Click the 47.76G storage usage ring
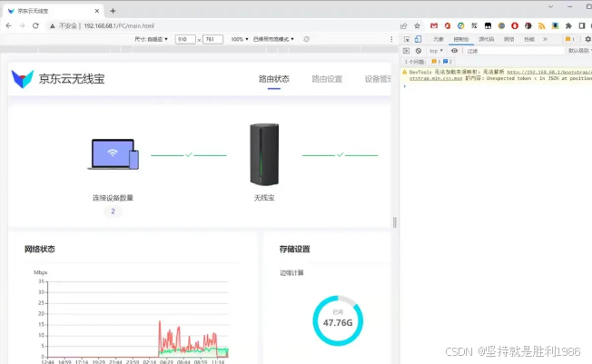592x364 pixels. 338,320
